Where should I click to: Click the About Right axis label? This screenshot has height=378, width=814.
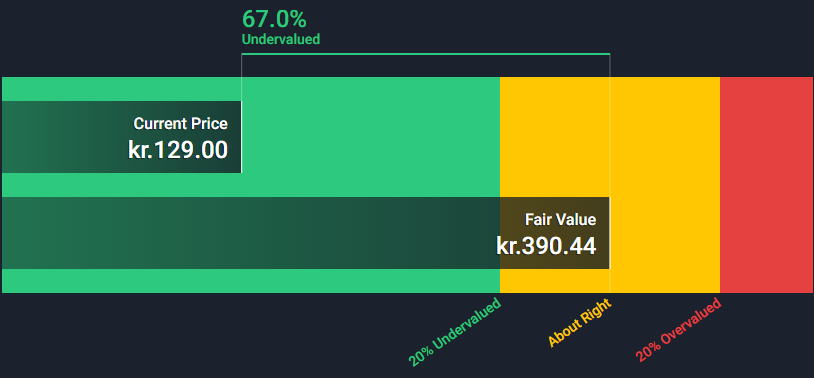(x=580, y=323)
